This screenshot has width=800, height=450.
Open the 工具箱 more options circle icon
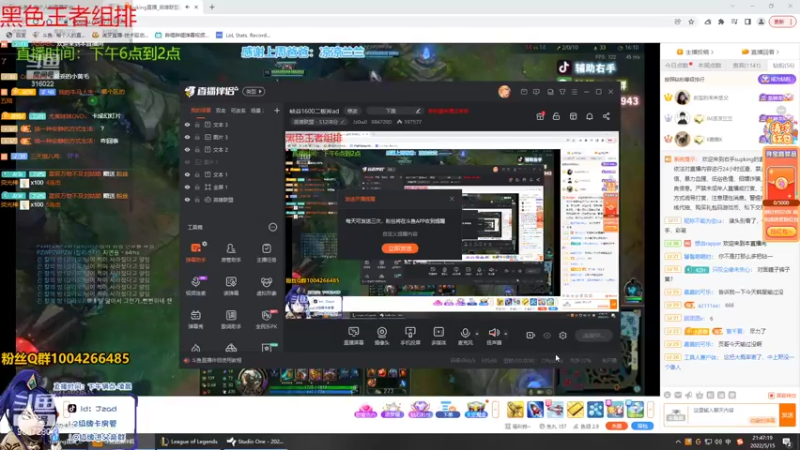coord(273,227)
